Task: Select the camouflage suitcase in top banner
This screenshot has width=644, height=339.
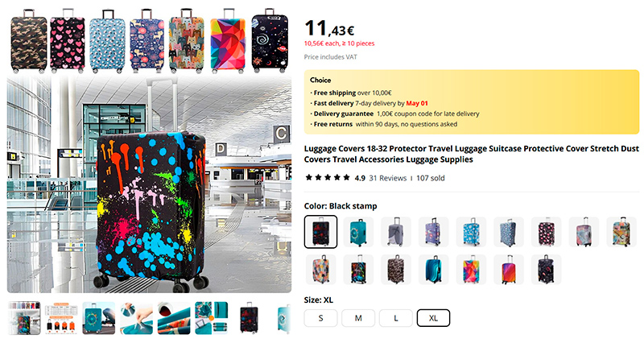Action: pyautogui.click(x=29, y=41)
